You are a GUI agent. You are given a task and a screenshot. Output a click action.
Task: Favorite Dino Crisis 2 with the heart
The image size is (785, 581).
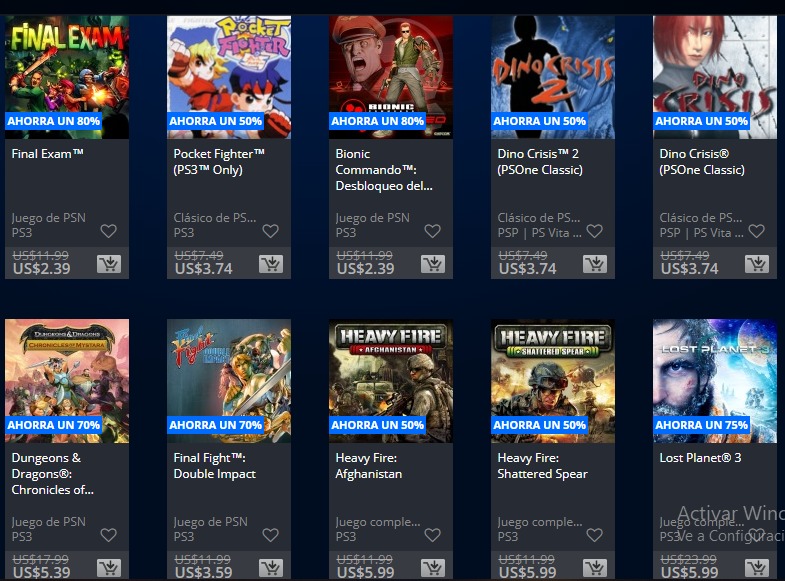tap(594, 231)
